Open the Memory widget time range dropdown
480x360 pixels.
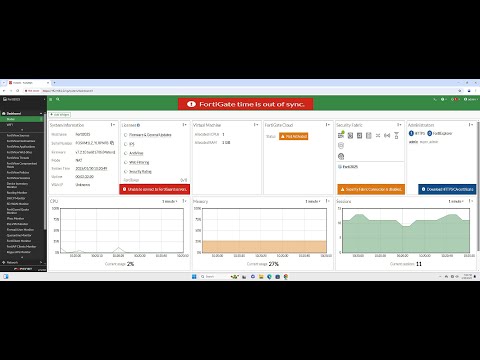tap(313, 201)
